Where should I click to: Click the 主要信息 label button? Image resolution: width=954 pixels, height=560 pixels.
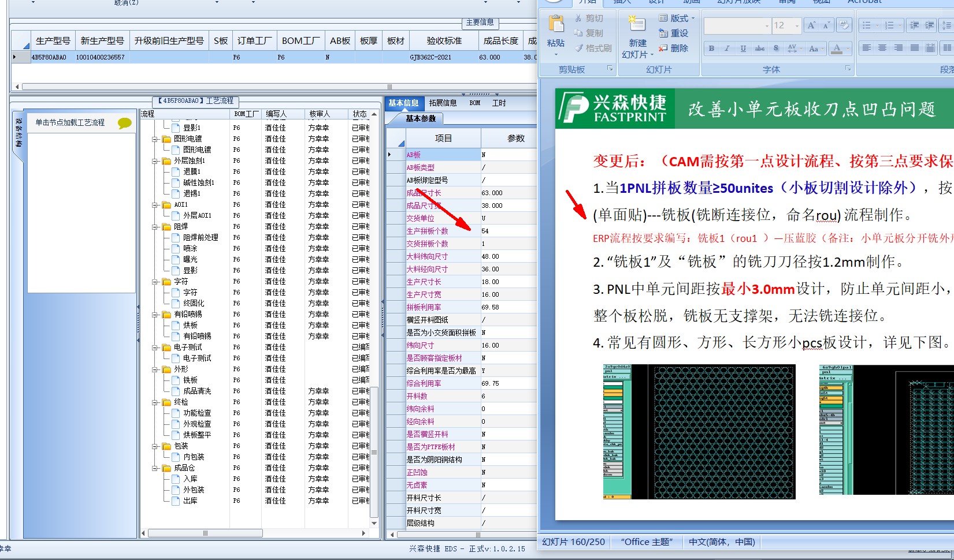coord(480,23)
